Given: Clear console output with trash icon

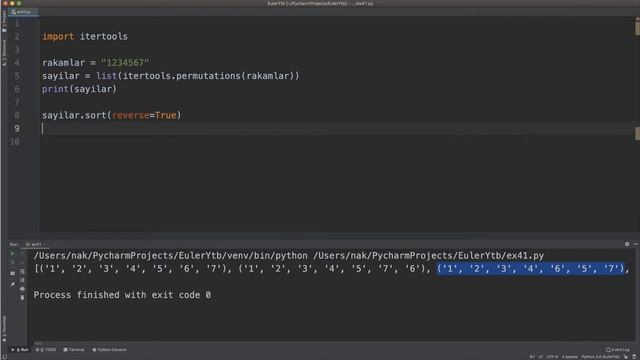Looking at the screenshot, I should pos(22,298).
